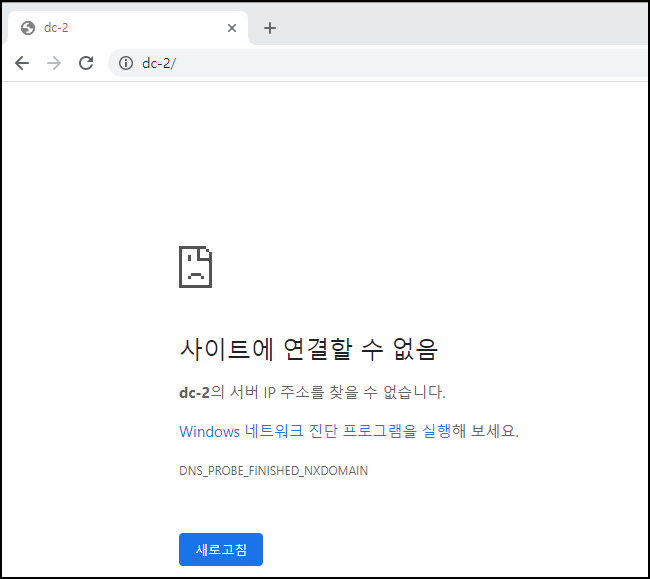This screenshot has height=579, width=650.
Task: Click the message dc-2의 서버 IP 주소를 찾을 수 없습니다
Action: 312,392
